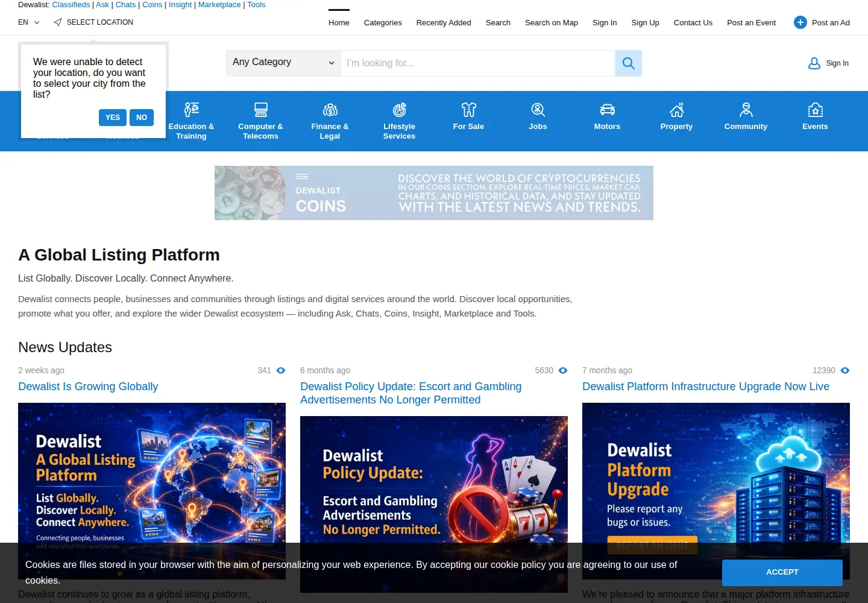Click the eye views icon showing 341
868x603 pixels.
tap(281, 370)
